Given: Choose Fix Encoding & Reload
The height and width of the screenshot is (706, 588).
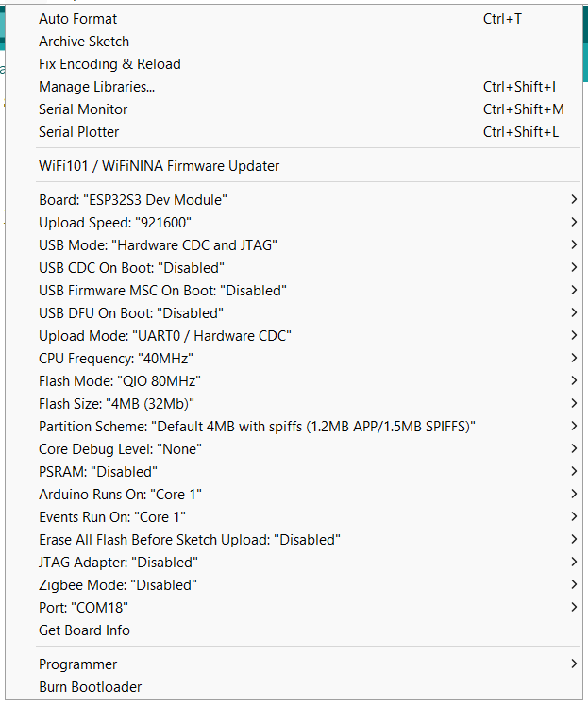Looking at the screenshot, I should coord(109,64).
